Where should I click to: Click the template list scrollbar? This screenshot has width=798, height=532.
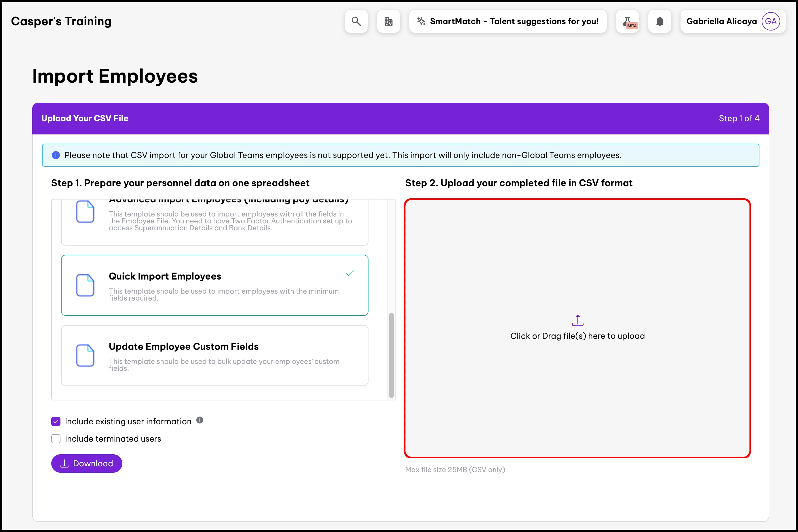point(391,355)
